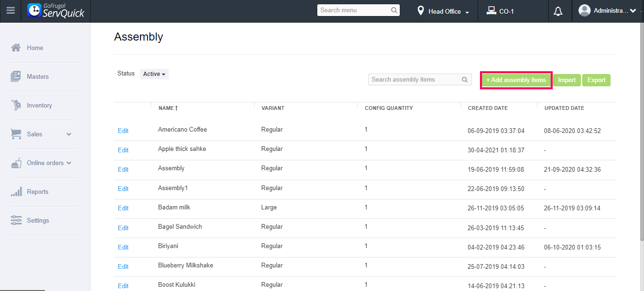Open the Head Office location dropdown
This screenshot has width=644, height=291.
click(x=444, y=11)
